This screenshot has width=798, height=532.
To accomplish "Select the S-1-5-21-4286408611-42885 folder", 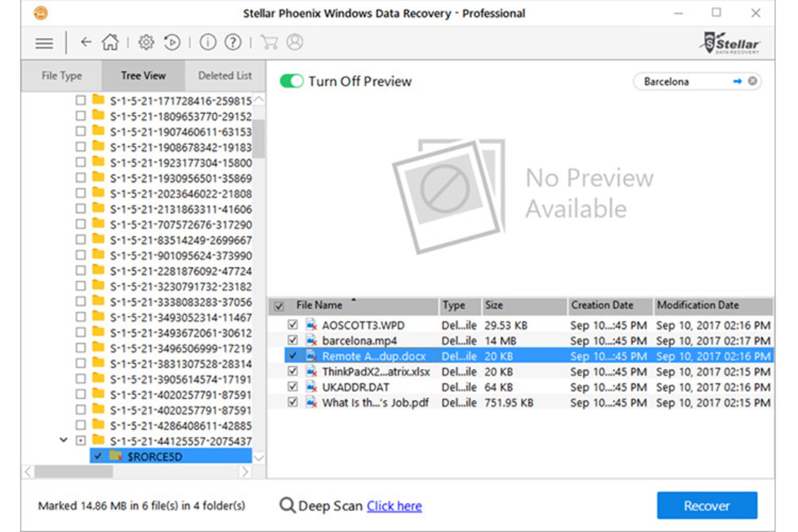I will point(181,426).
